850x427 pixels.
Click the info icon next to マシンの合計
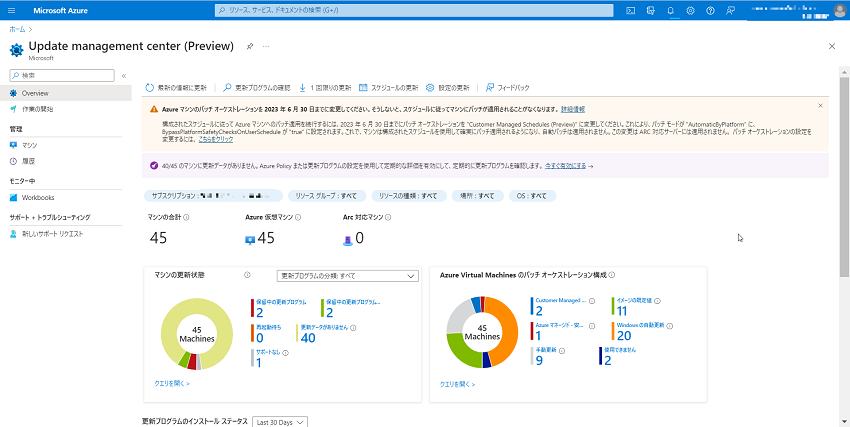pos(186,217)
